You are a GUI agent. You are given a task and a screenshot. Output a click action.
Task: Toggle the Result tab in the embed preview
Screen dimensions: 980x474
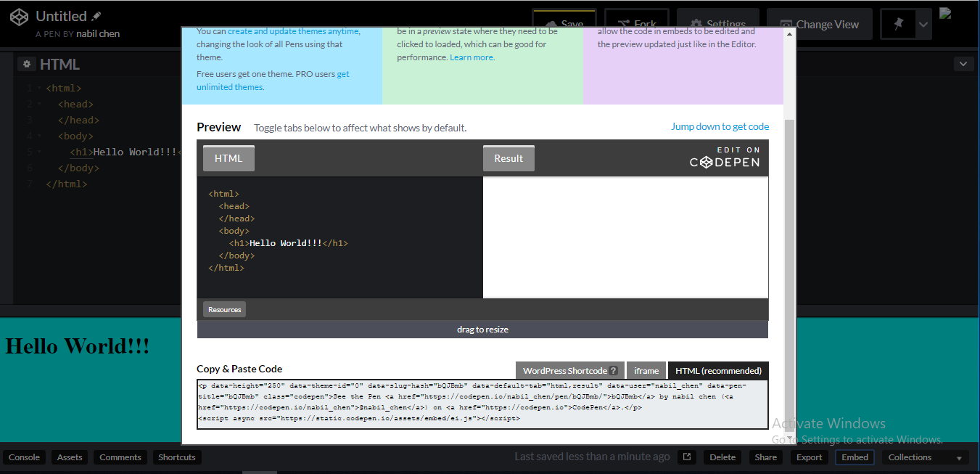click(508, 158)
